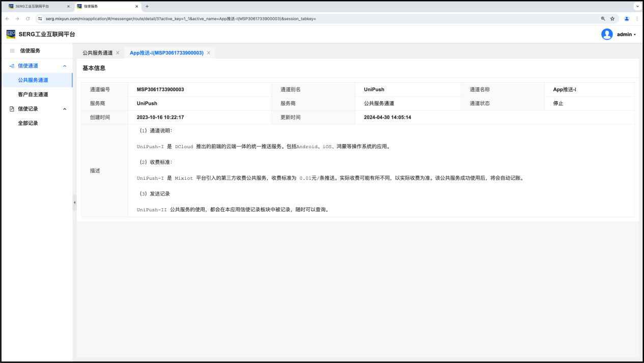Bookmark this page with the star icon
This screenshot has width=644, height=363.
click(612, 18)
